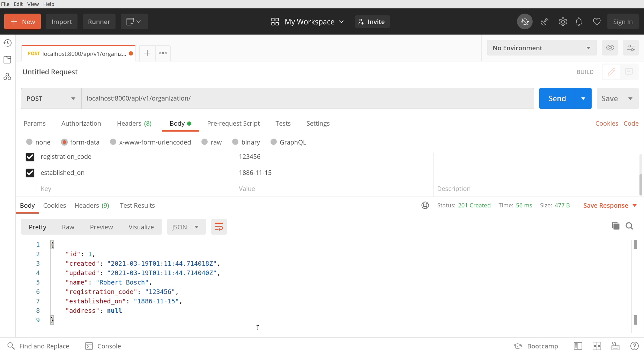Image resolution: width=644 pixels, height=354 pixels.
Task: Open the History sidebar icon
Action: click(7, 43)
